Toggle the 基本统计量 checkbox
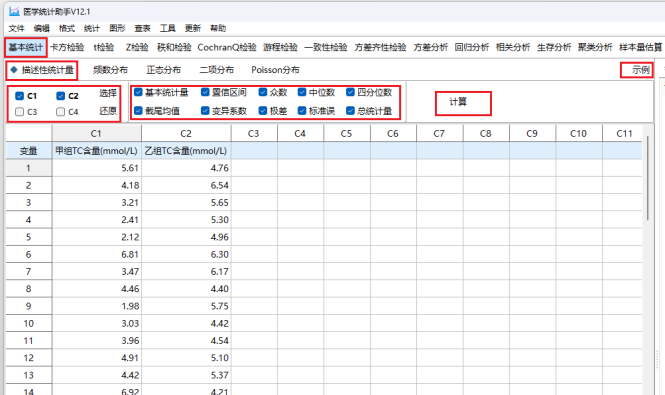 click(138, 92)
